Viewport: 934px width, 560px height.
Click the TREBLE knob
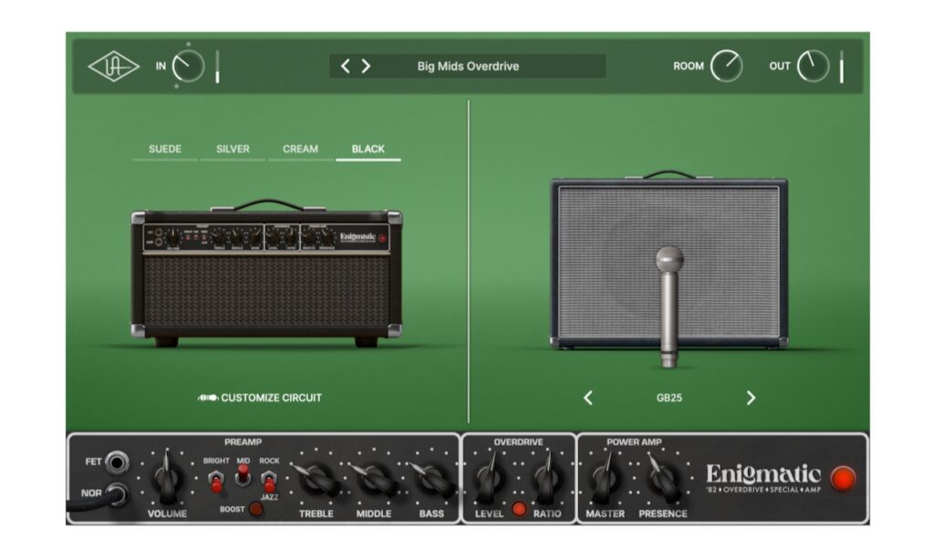[317, 479]
